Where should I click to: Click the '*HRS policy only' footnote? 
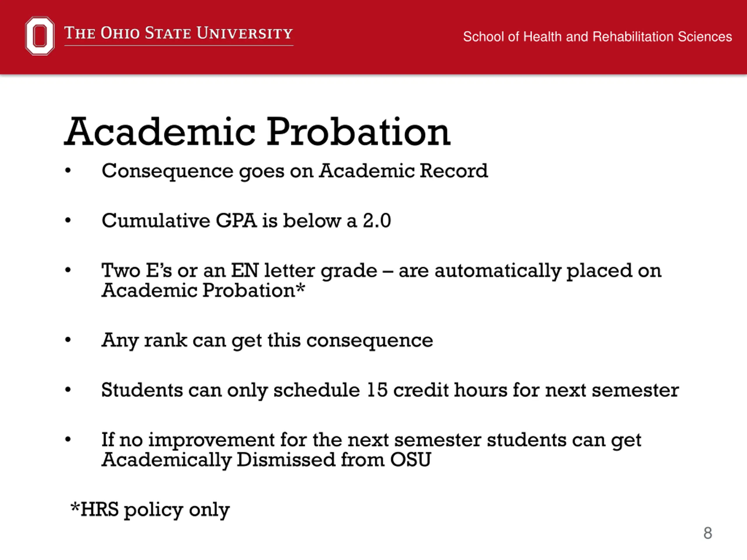pos(150,510)
